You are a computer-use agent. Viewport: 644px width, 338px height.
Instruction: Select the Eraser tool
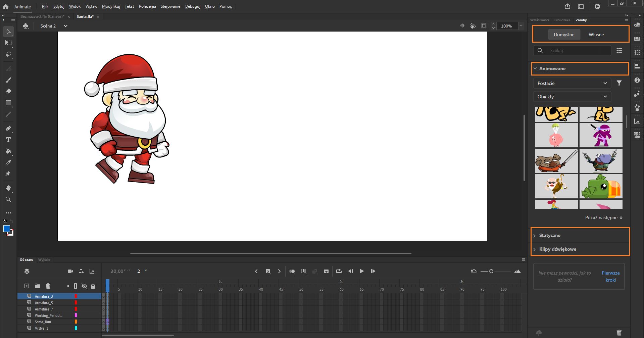click(8, 91)
